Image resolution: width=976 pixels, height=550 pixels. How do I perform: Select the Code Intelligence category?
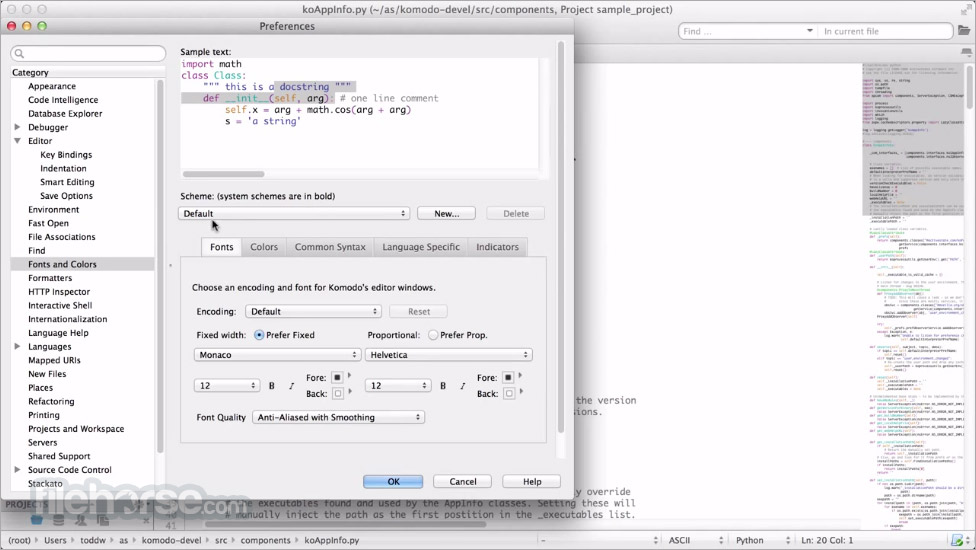tap(63, 100)
